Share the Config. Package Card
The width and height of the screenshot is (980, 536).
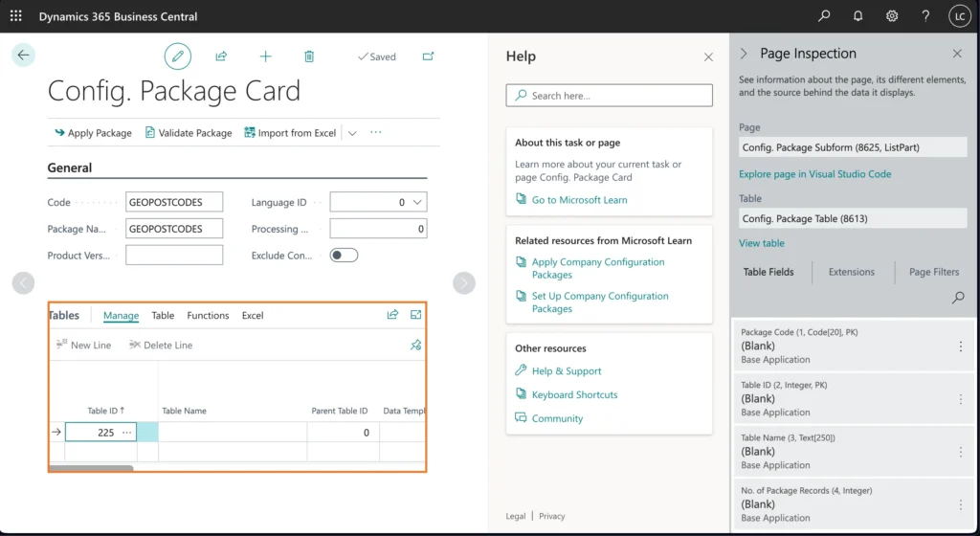coord(221,56)
